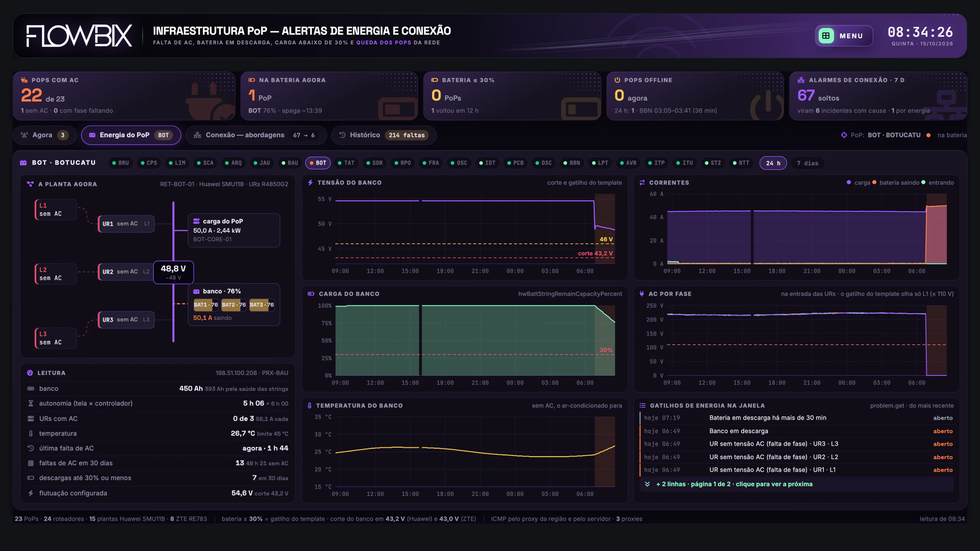Viewport: 980px width, 551px height.
Task: Open the MENU button grid icon
Action: [x=826, y=36]
